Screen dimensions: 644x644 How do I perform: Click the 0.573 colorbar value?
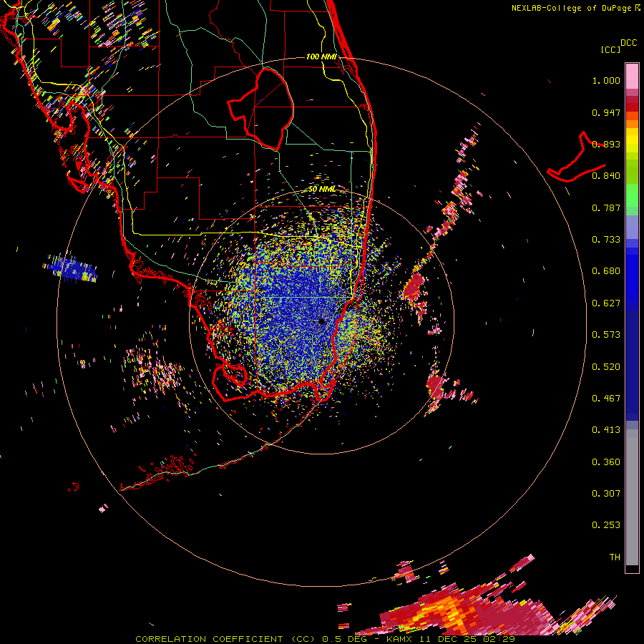[606, 335]
